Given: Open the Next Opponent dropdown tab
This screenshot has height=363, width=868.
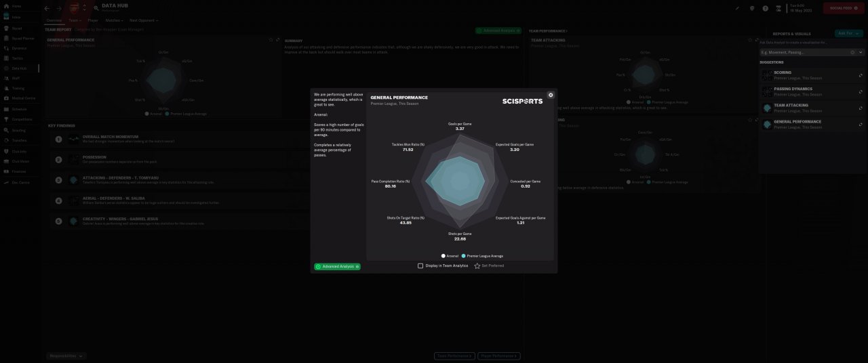Looking at the screenshot, I should [x=144, y=20].
